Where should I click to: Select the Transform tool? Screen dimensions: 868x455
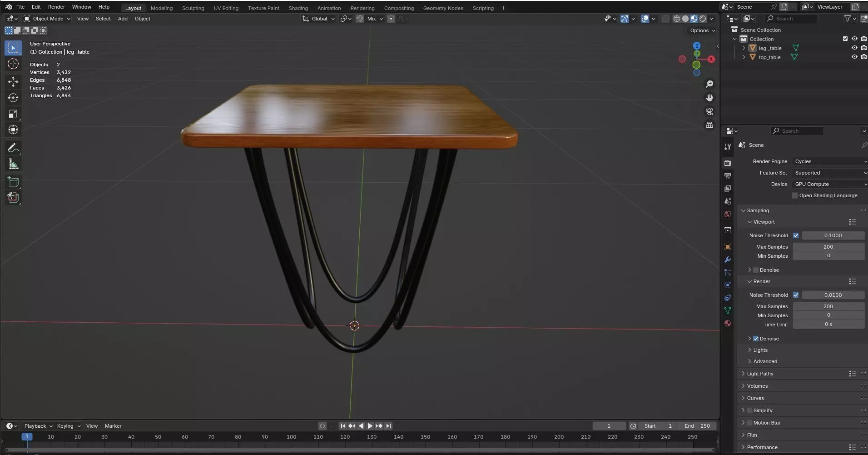[x=13, y=130]
